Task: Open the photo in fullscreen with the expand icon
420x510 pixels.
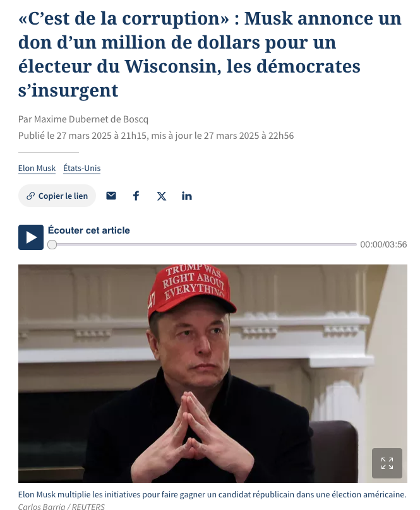Action: 387,463
